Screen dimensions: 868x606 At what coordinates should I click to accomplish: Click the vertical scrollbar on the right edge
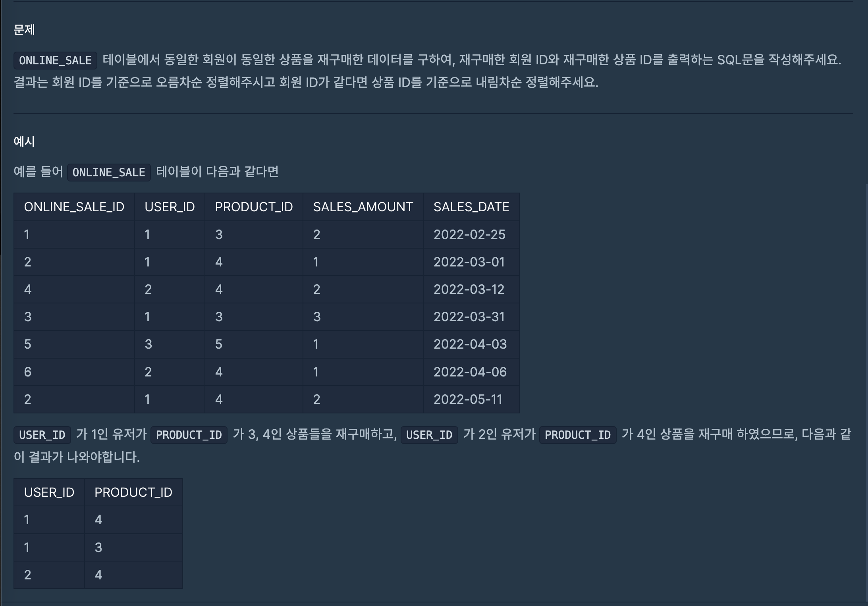[x=866, y=393]
